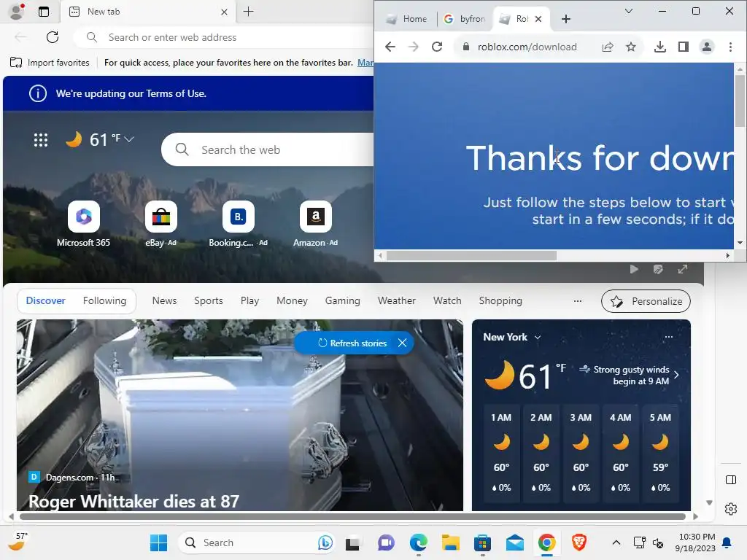
Task: Dismiss the Refresh stories popup
Action: 402,343
